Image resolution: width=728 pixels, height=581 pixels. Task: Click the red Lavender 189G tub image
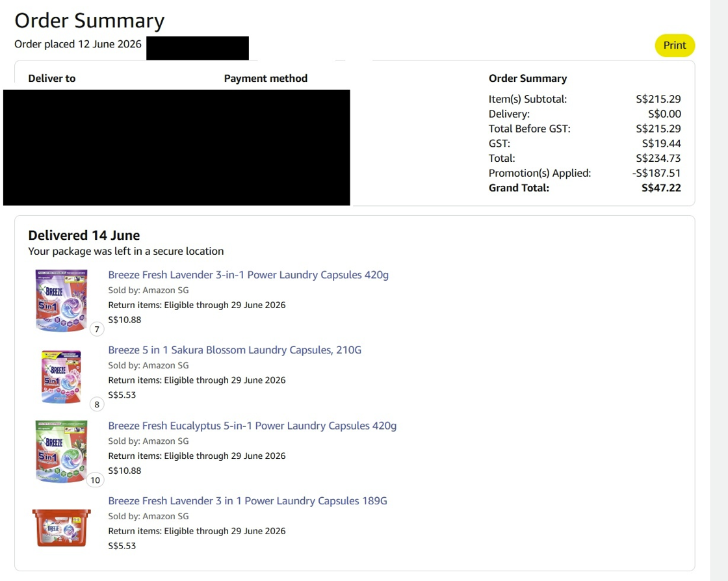point(61,528)
